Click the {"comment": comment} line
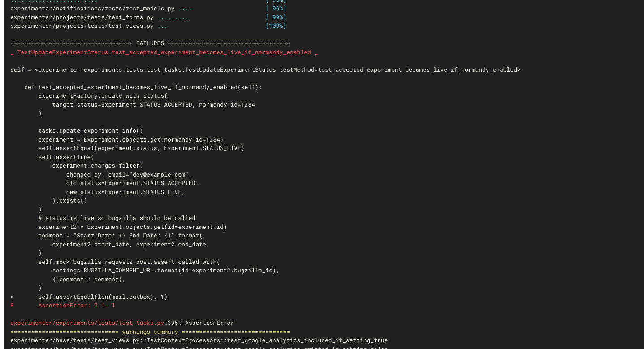Viewport: 644px width, 349px height. (89, 280)
